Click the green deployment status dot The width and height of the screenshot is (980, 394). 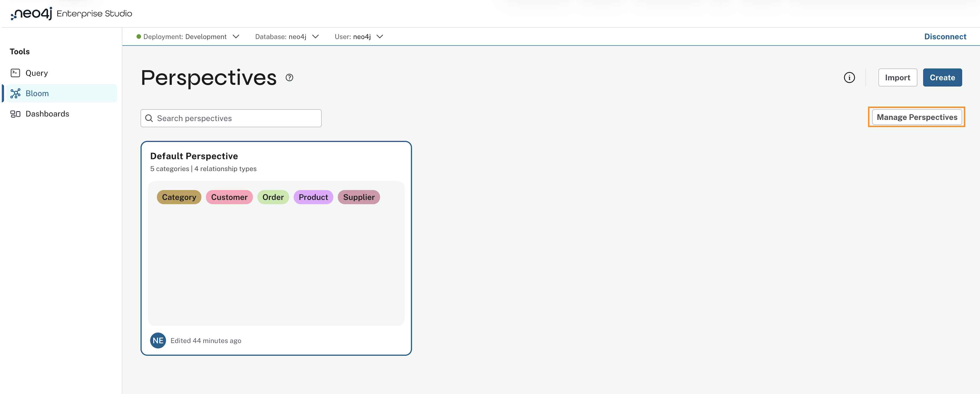(x=139, y=36)
